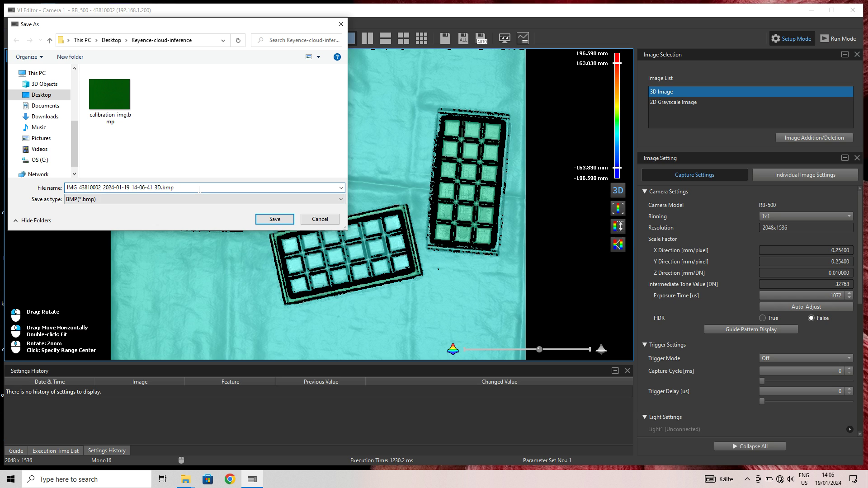
Task: Collapse the Camera Settings section
Action: pos(645,192)
